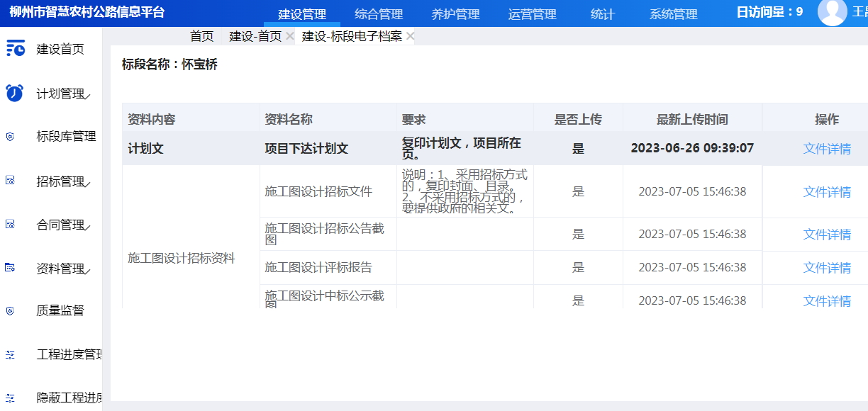Open the 养护管理 top menu

(x=455, y=14)
